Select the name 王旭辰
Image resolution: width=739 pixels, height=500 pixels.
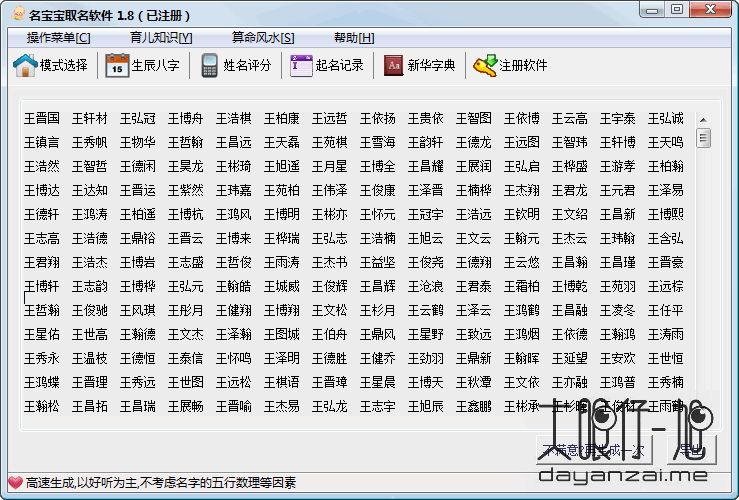click(x=426, y=406)
